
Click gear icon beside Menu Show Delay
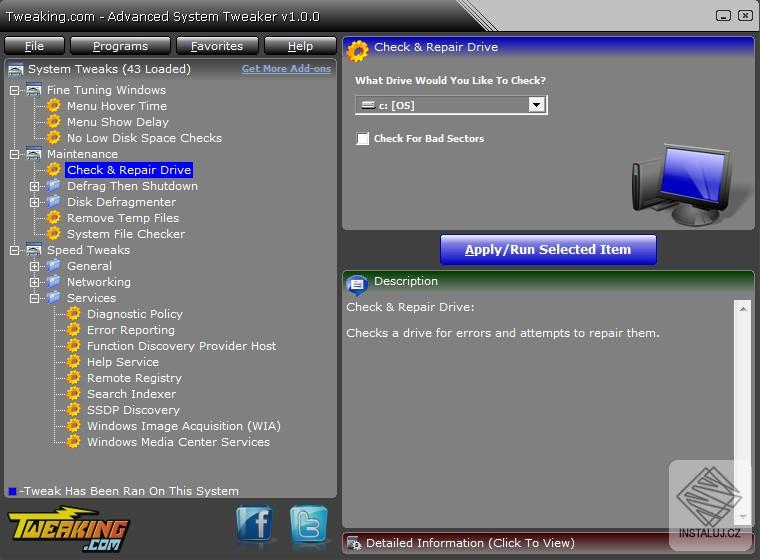pyautogui.click(x=53, y=122)
